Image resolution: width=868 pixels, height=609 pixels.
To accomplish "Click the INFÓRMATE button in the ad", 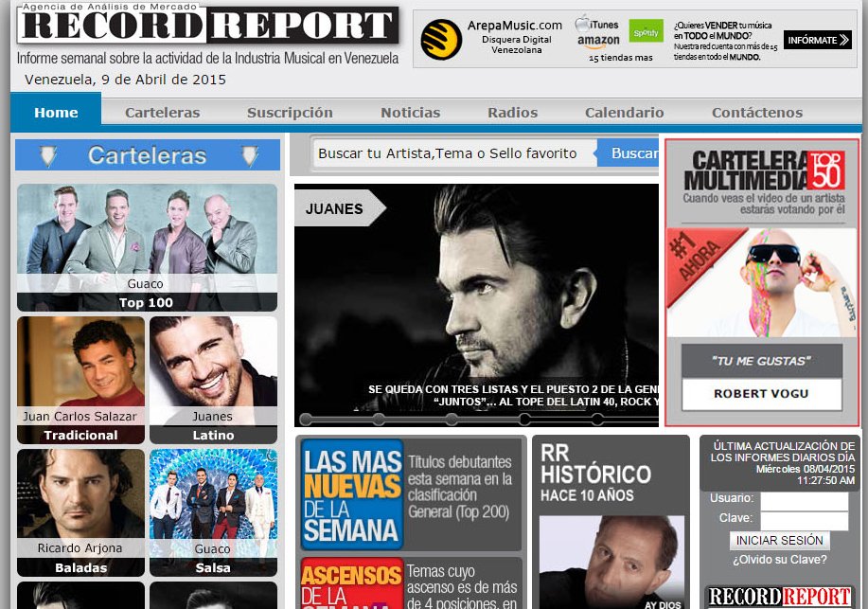I will 818,40.
